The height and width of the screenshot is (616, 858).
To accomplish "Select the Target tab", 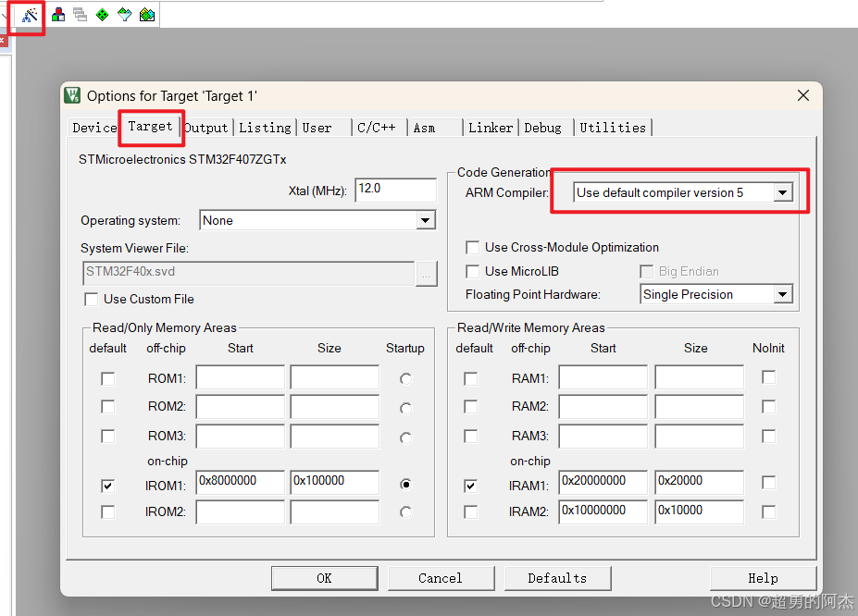I will click(x=150, y=127).
